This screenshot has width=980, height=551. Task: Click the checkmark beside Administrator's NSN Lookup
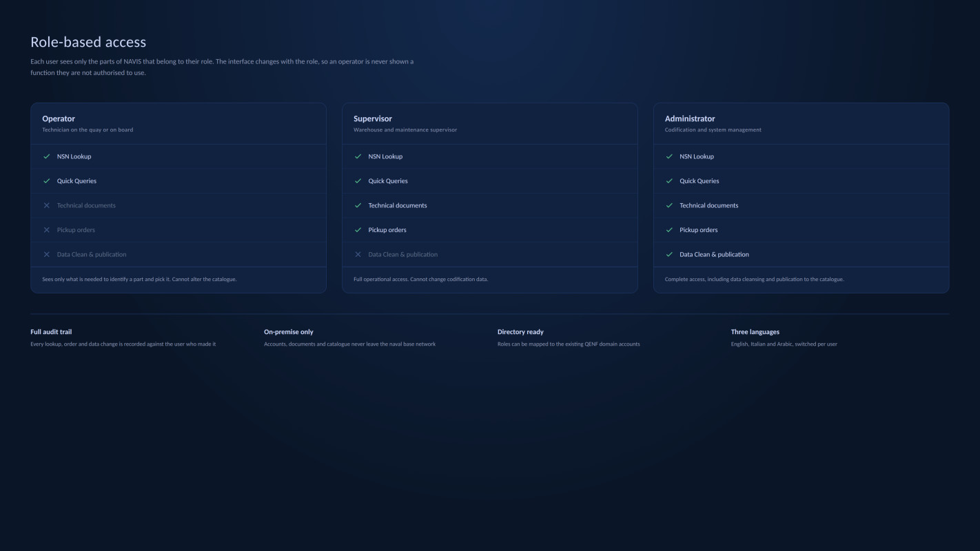pyautogui.click(x=669, y=156)
